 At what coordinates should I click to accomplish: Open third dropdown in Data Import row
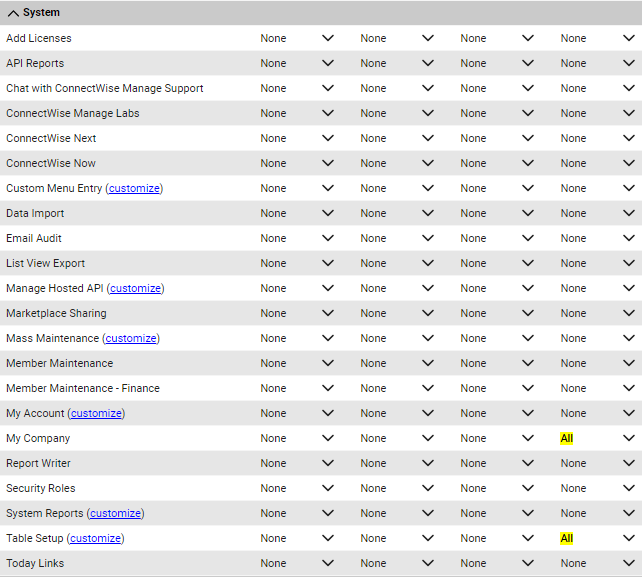[497, 213]
